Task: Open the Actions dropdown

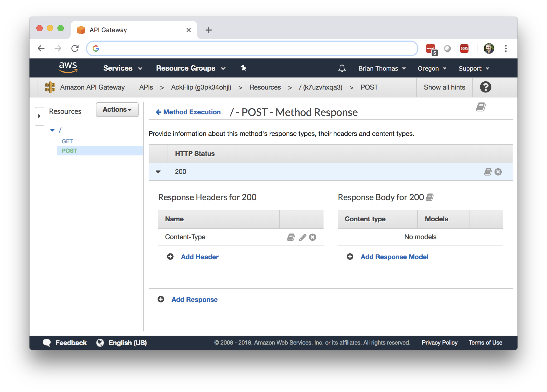Action: point(117,110)
